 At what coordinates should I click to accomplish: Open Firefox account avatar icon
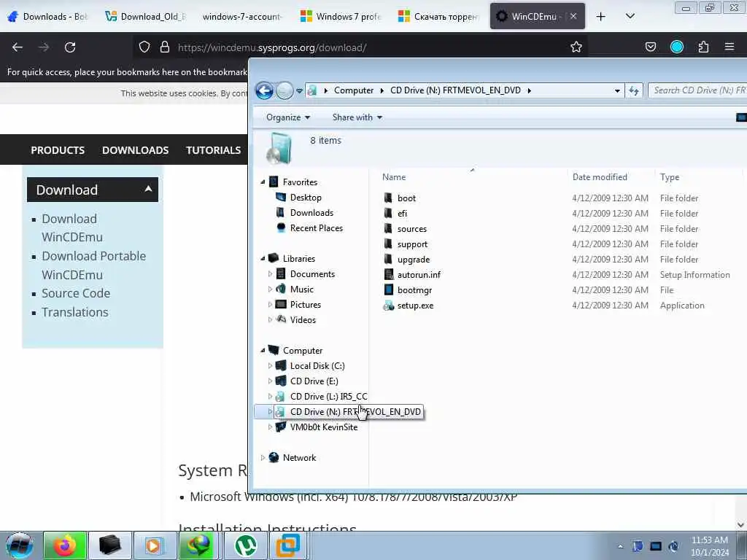pyautogui.click(x=677, y=47)
